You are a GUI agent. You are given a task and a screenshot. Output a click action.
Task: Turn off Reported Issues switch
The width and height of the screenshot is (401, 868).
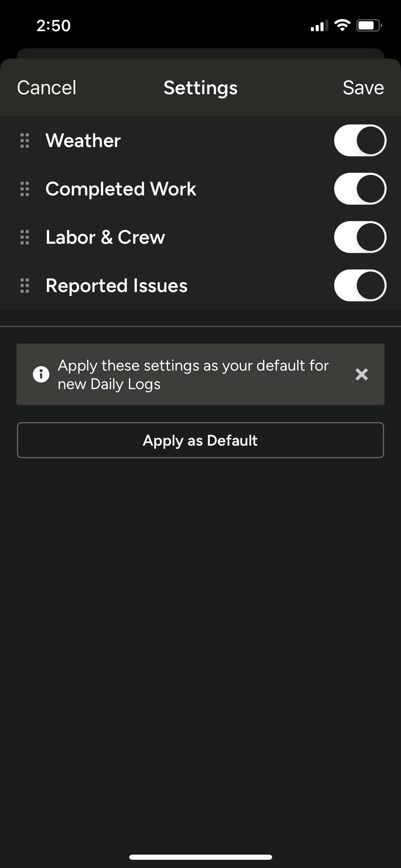[360, 286]
